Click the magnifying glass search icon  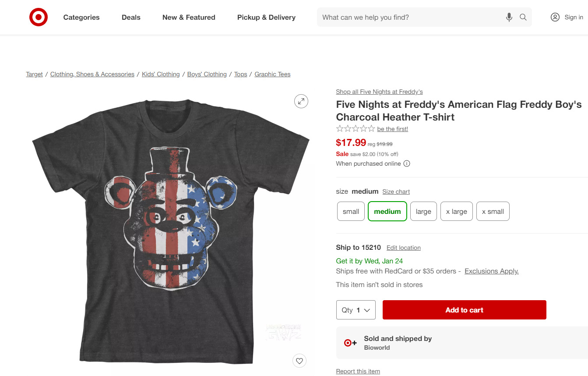point(523,18)
